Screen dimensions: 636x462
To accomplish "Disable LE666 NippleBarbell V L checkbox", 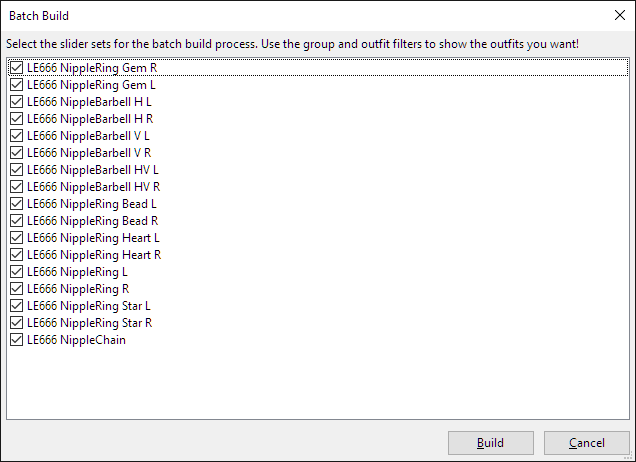I will pos(16,136).
